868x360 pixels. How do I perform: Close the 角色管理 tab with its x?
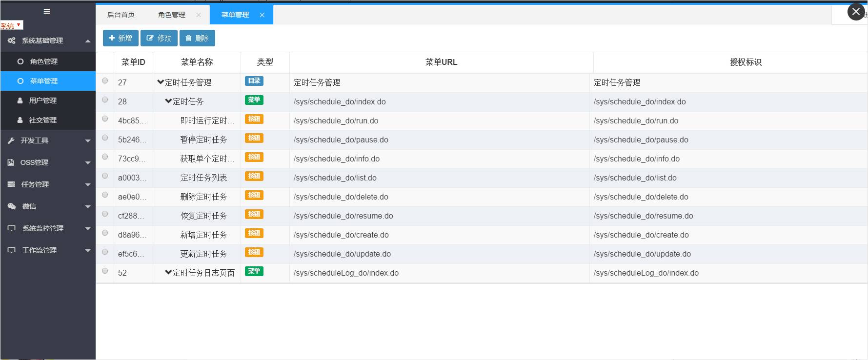coord(199,15)
